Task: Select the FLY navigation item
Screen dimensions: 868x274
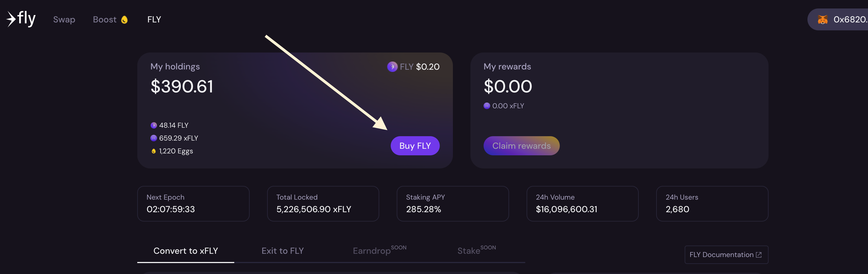Action: [x=154, y=20]
